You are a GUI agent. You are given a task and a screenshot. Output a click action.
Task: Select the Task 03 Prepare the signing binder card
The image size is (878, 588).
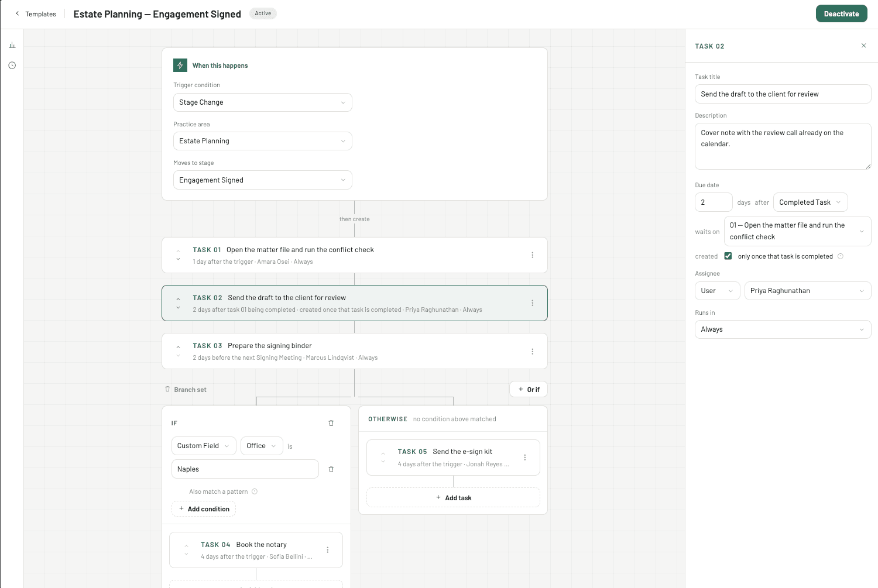point(355,351)
